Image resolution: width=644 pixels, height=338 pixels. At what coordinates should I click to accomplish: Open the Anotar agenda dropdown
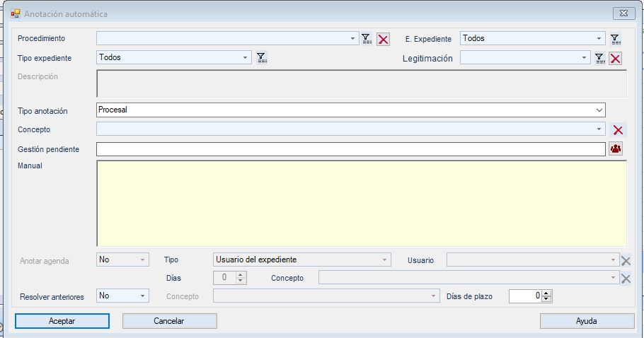tap(143, 260)
